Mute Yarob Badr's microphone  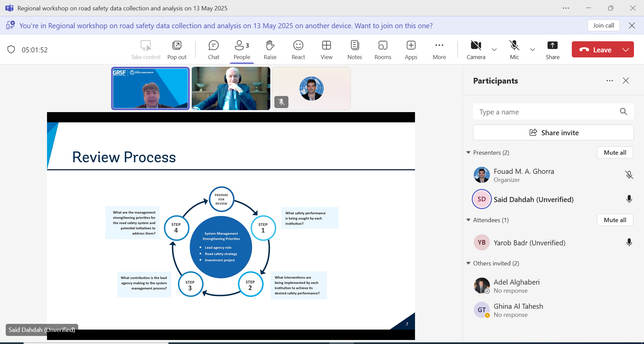629,242
